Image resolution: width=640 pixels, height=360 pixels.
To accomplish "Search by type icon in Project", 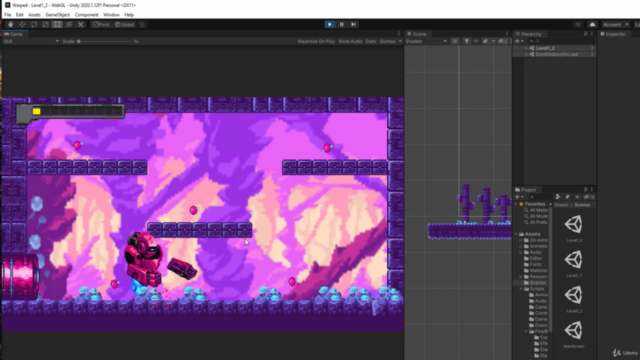I will (x=558, y=197).
